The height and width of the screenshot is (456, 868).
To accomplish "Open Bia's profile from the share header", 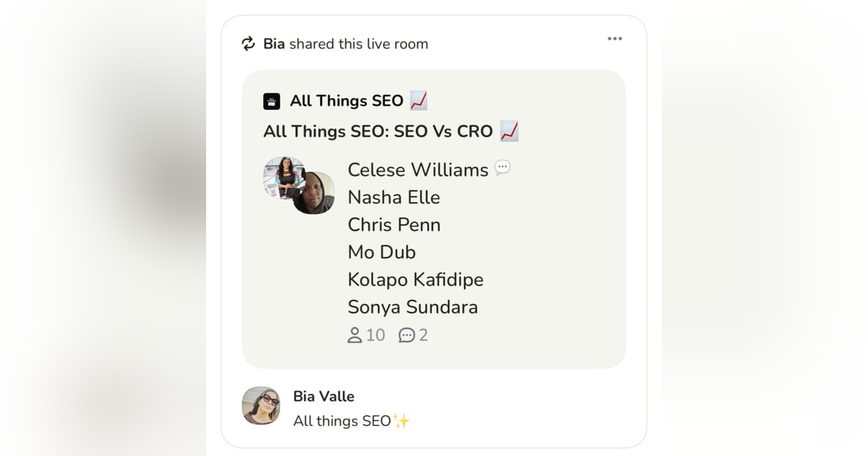I will [x=276, y=43].
